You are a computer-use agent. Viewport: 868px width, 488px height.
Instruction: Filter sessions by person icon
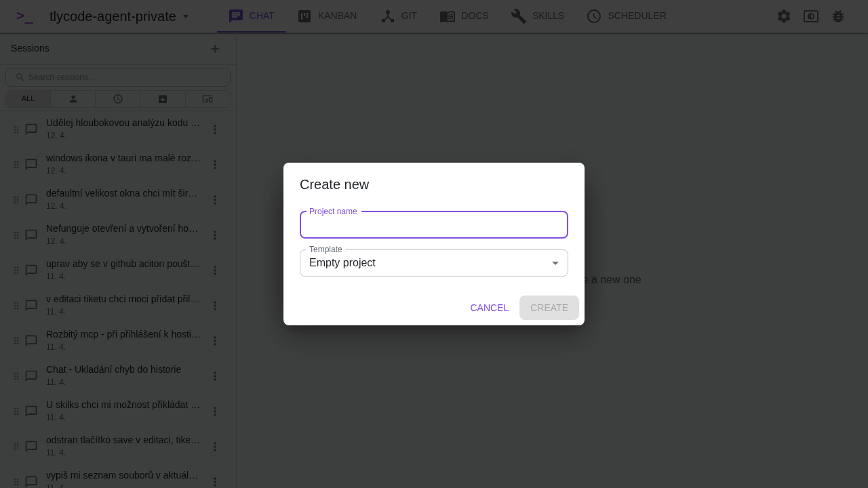tap(73, 99)
